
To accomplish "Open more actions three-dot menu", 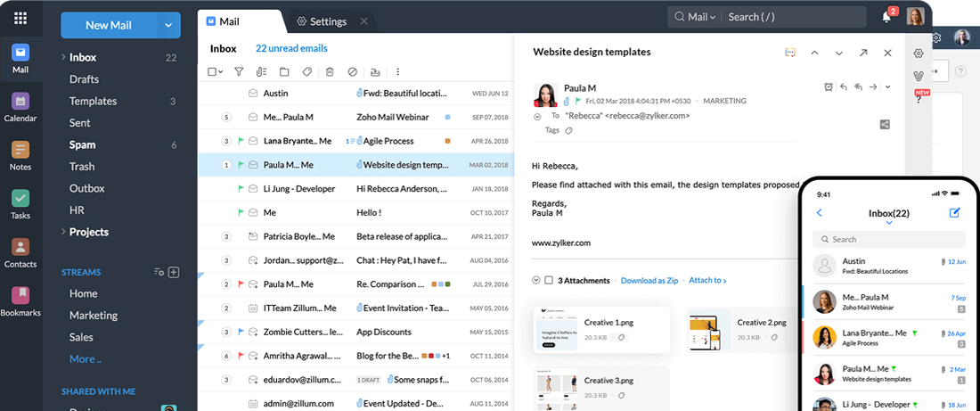I will tap(397, 72).
